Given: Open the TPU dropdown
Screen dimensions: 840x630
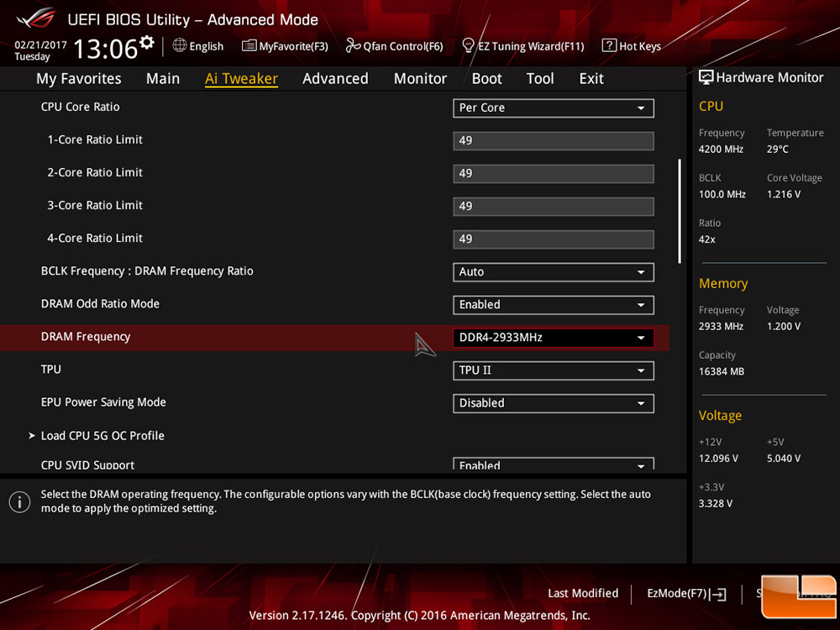Looking at the screenshot, I should (554, 370).
